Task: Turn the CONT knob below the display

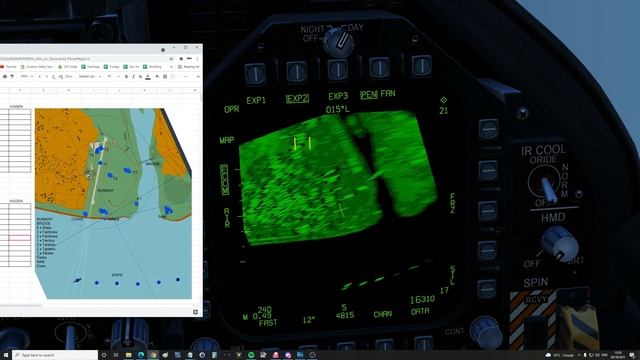Action: (486, 332)
